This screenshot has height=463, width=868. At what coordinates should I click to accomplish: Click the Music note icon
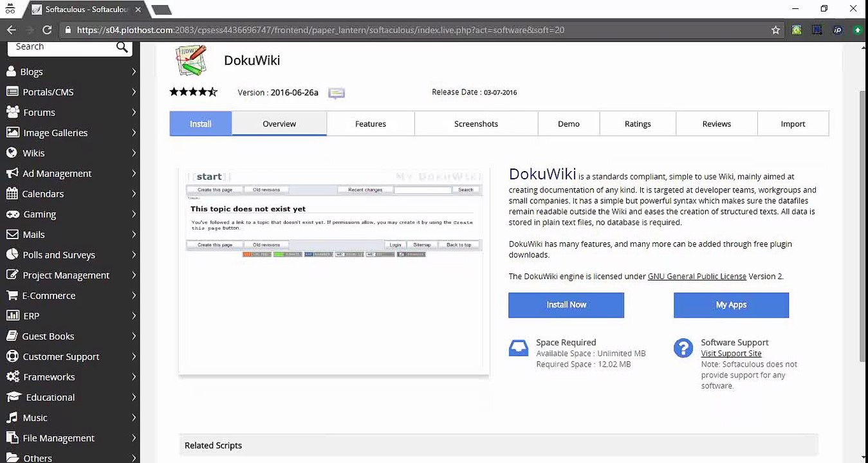pyautogui.click(x=12, y=417)
